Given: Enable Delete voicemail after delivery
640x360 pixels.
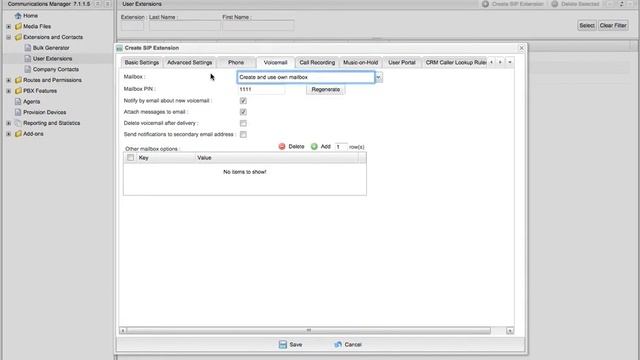Looking at the screenshot, I should 243,123.
